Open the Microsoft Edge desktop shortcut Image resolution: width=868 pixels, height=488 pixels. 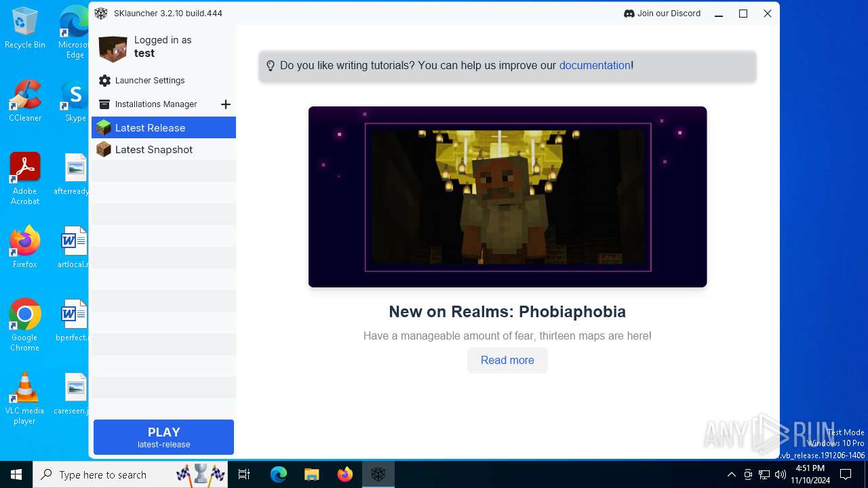pyautogui.click(x=75, y=33)
